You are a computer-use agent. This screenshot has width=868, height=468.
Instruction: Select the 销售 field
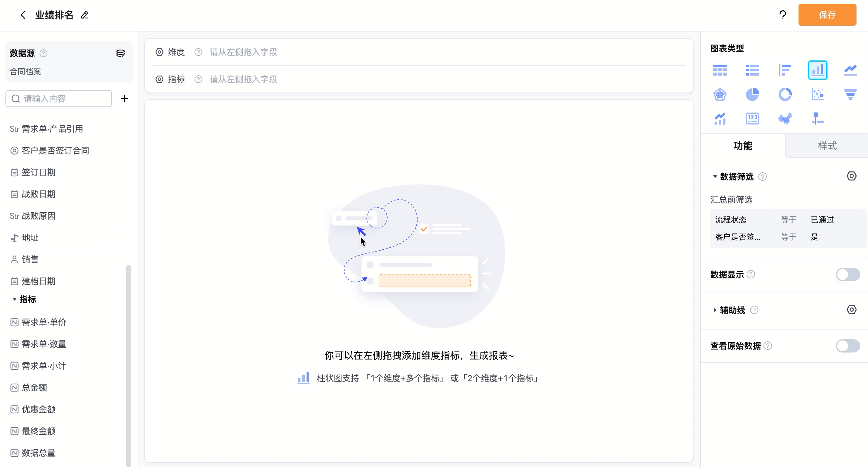[24, 259]
